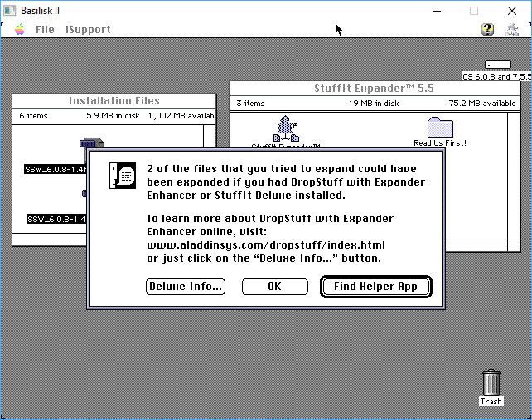Select the StuffIt Expander application icon
The width and height of the screenshot is (532, 420).
pos(286,129)
